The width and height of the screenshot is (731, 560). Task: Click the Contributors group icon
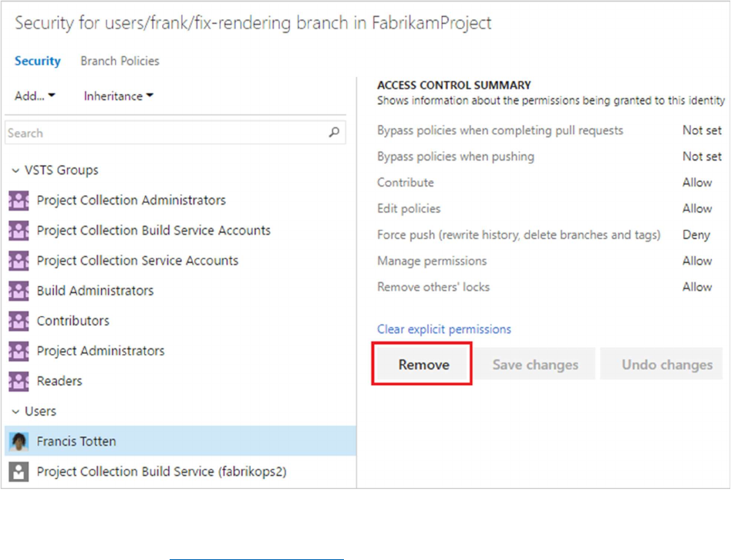(x=19, y=321)
